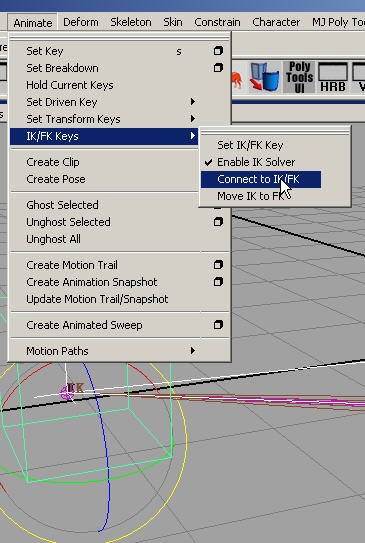Image resolution: width=365 pixels, height=543 pixels.
Task: Open Create Motion Trail options box
Action: (x=218, y=265)
